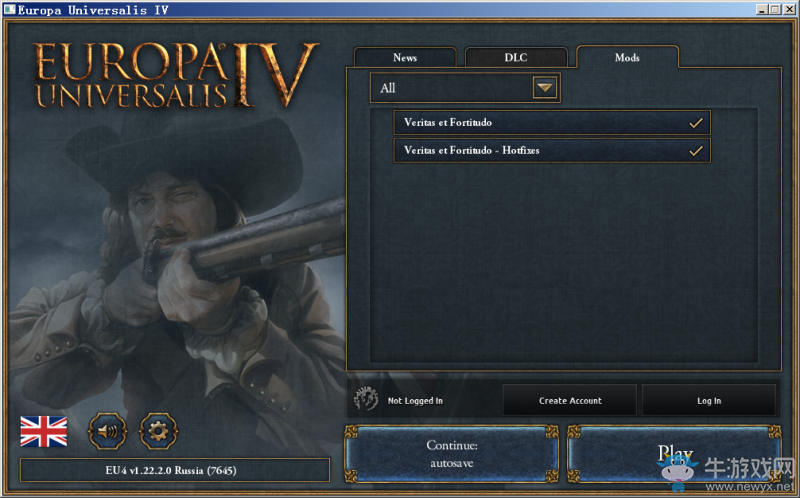The image size is (800, 498).
Task: Open the All mods filter dropdown
Action: click(465, 88)
